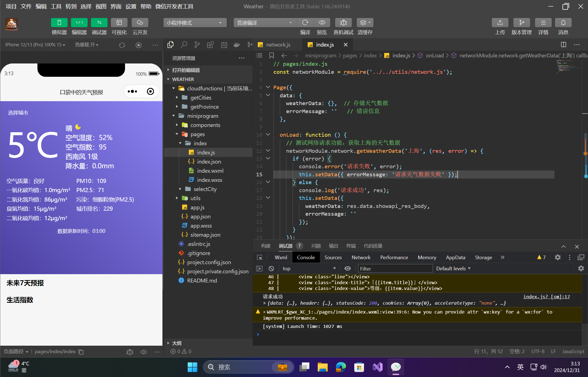Click the 上传 upload icon
Image resolution: width=588 pixels, height=377 pixels.
point(500,23)
